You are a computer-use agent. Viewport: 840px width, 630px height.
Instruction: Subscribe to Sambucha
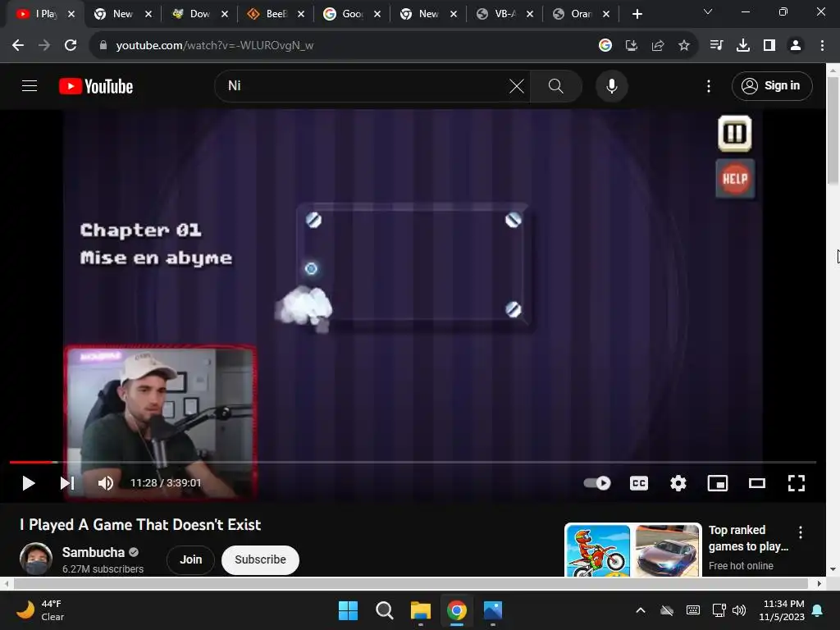[x=260, y=559]
